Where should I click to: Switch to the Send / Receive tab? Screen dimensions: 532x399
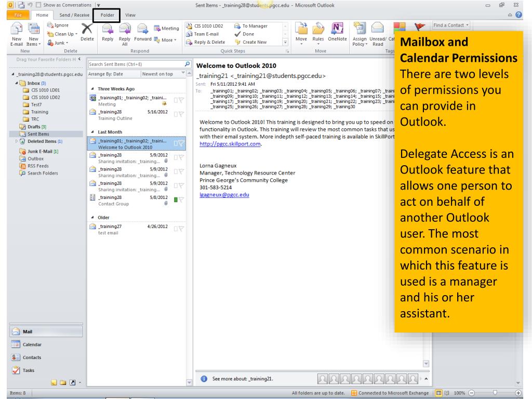(74, 15)
